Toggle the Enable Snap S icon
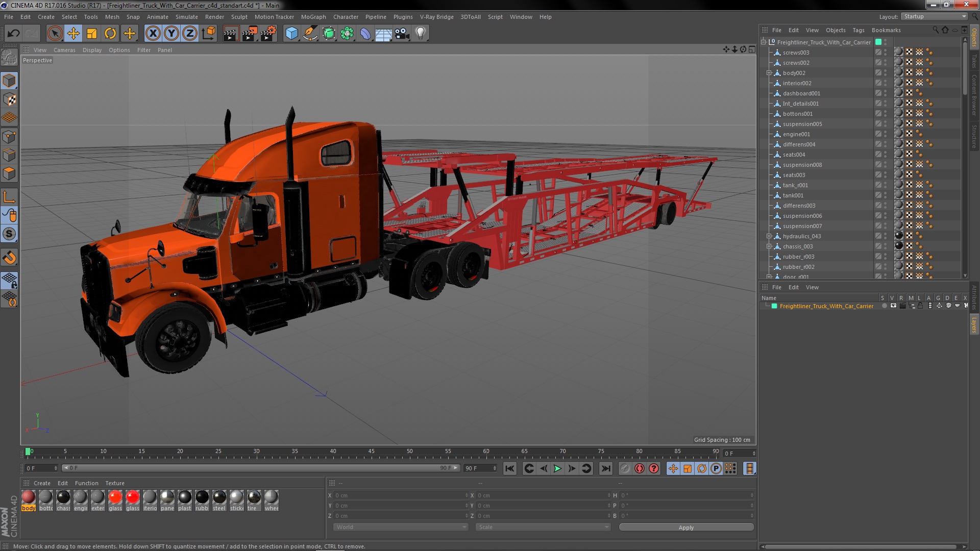 coord(9,234)
